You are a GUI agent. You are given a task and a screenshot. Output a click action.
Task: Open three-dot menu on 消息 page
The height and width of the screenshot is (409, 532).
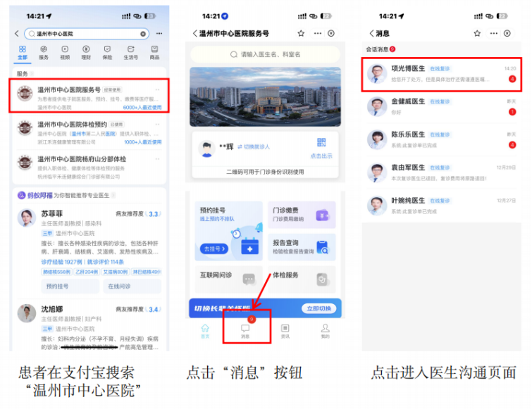pyautogui.click(x=494, y=33)
